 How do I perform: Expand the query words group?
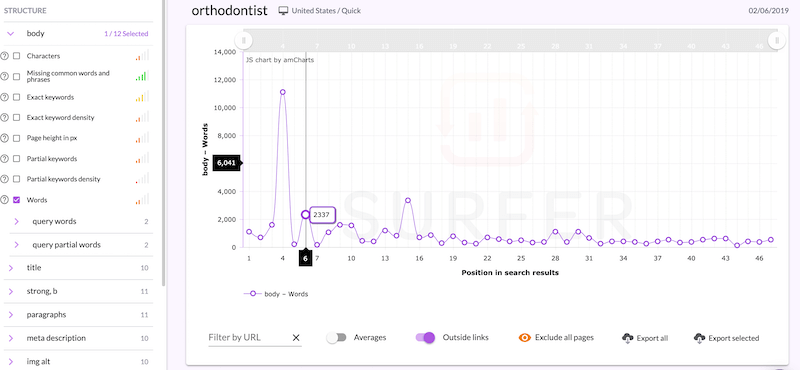pos(16,221)
